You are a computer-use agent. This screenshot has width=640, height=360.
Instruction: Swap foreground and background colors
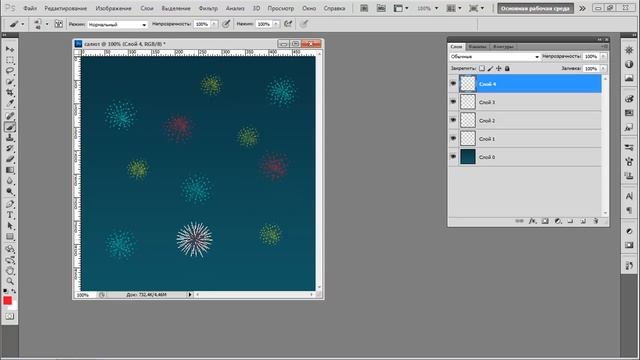pos(13,291)
